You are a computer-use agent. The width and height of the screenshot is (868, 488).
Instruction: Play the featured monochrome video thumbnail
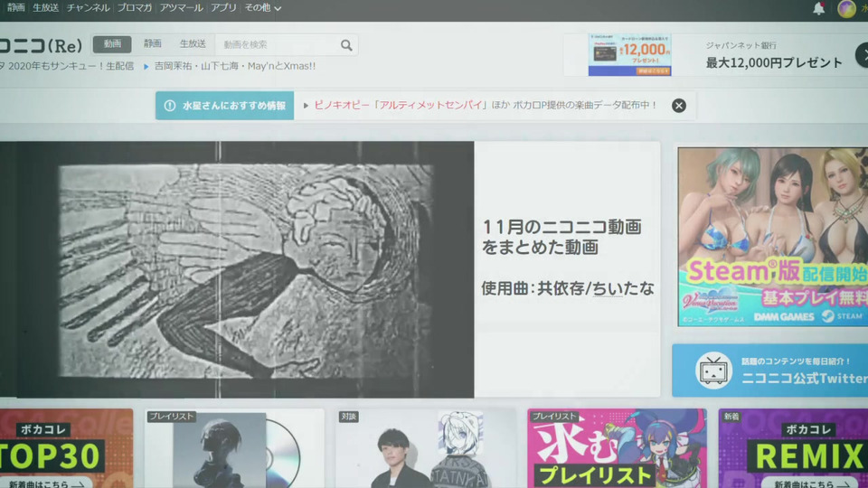tap(237, 269)
